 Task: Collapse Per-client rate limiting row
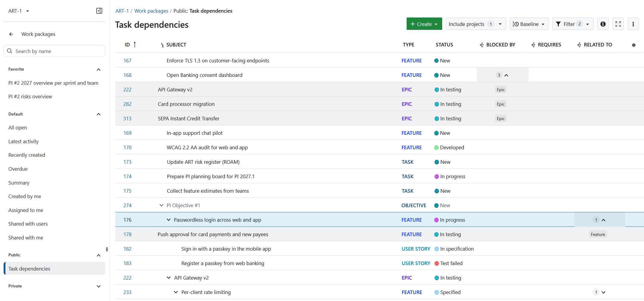176,292
